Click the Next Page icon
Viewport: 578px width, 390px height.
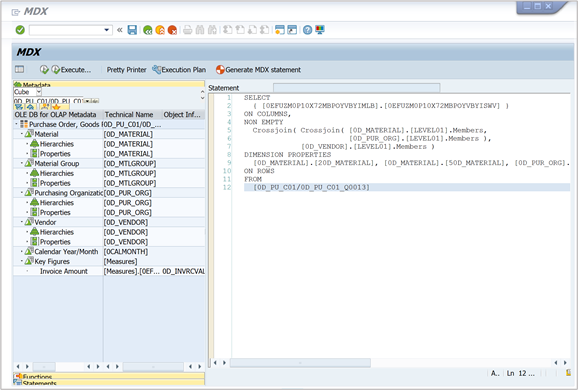click(252, 30)
